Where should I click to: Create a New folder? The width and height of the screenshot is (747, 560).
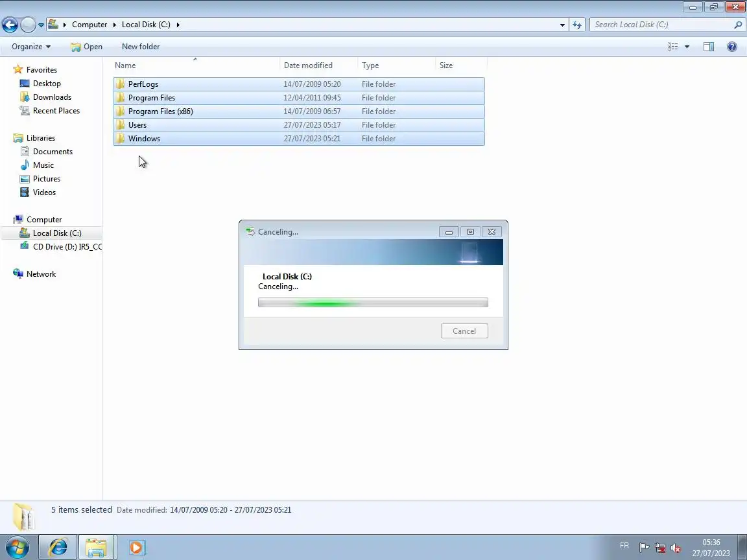[x=141, y=47]
